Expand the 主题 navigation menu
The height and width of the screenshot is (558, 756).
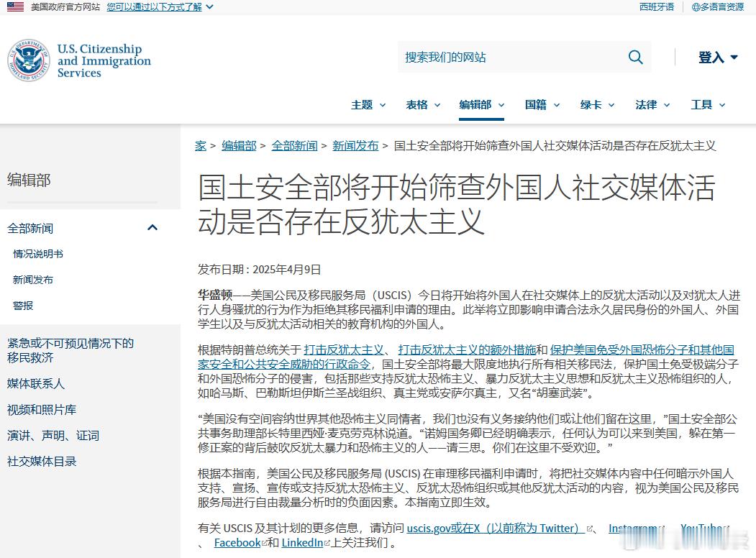pos(368,104)
